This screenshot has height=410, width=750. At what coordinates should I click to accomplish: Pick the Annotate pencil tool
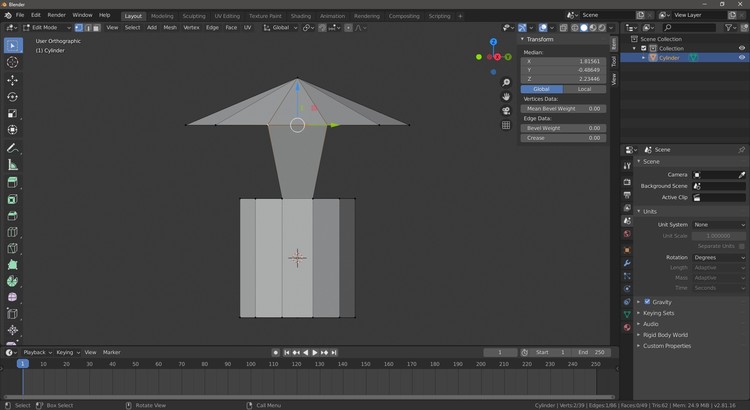pyautogui.click(x=12, y=148)
